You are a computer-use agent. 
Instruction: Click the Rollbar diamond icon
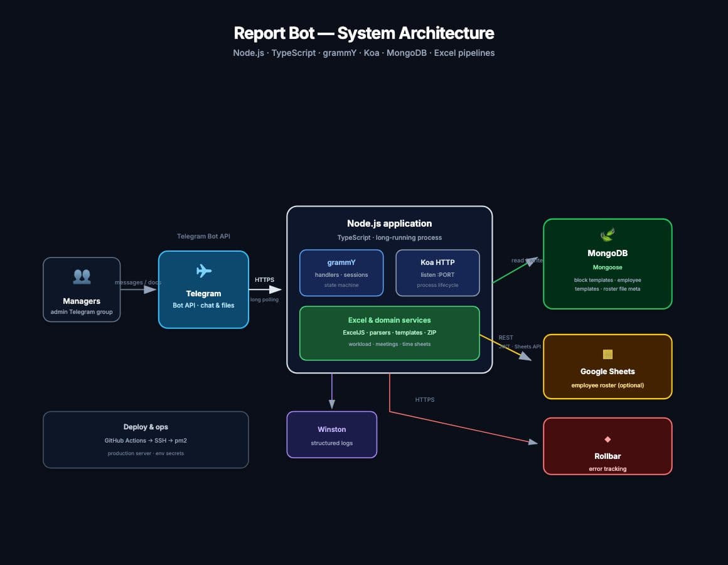point(608,439)
